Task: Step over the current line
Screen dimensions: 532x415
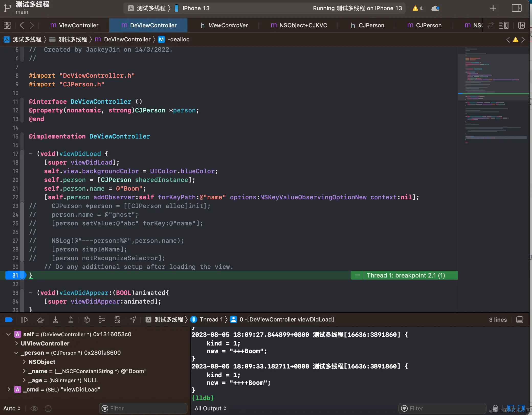Action: [x=40, y=320]
